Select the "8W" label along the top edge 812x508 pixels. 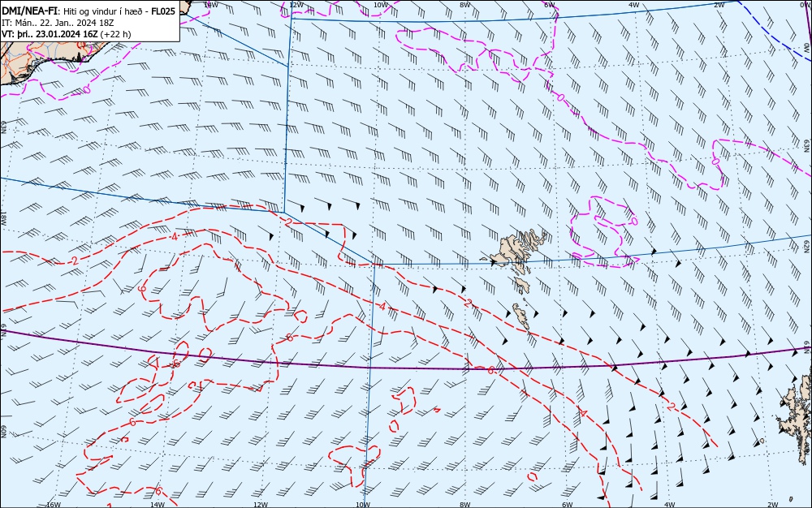coord(465,5)
